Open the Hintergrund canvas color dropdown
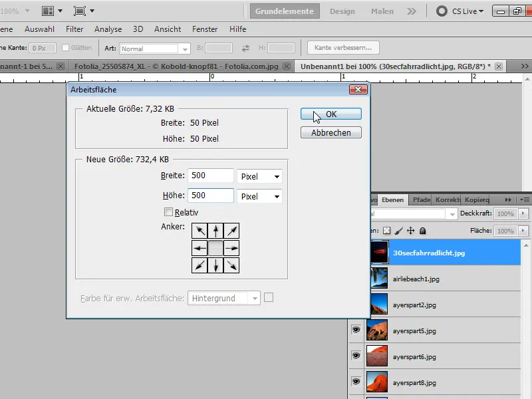Screen dimensions: 532x399 (x=224, y=298)
